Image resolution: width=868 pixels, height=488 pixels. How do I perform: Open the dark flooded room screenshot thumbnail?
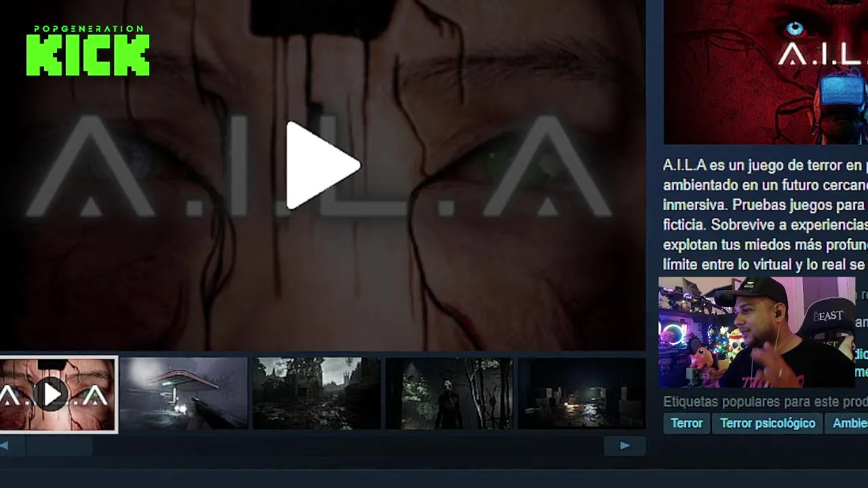582,394
